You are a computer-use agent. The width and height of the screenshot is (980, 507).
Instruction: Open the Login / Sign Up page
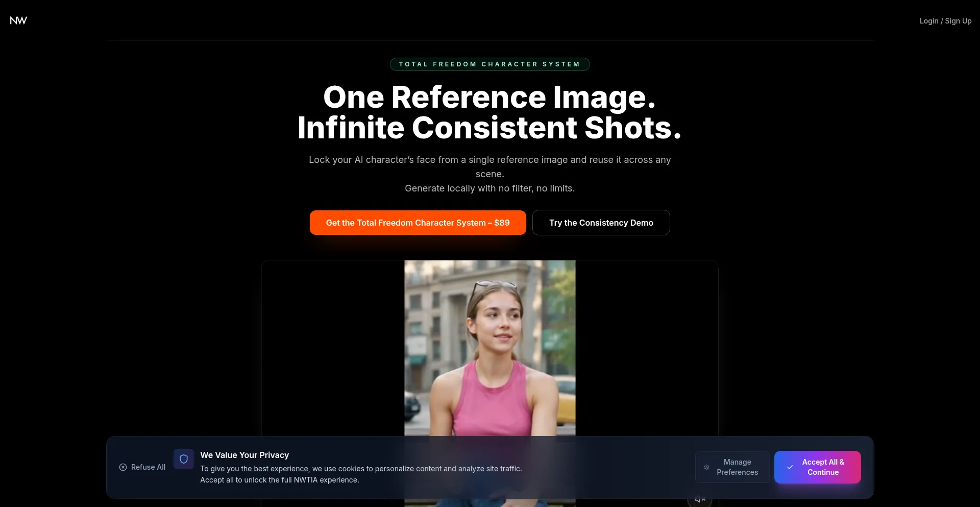945,21
